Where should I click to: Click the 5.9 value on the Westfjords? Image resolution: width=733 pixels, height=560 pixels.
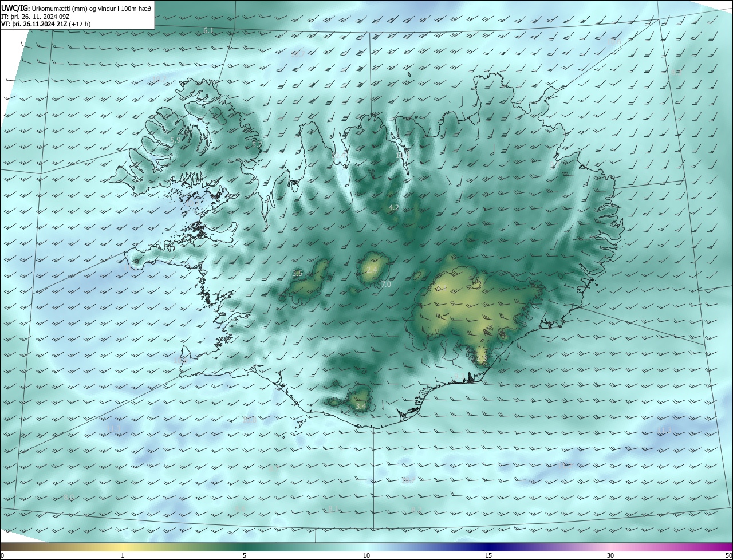tap(175, 140)
